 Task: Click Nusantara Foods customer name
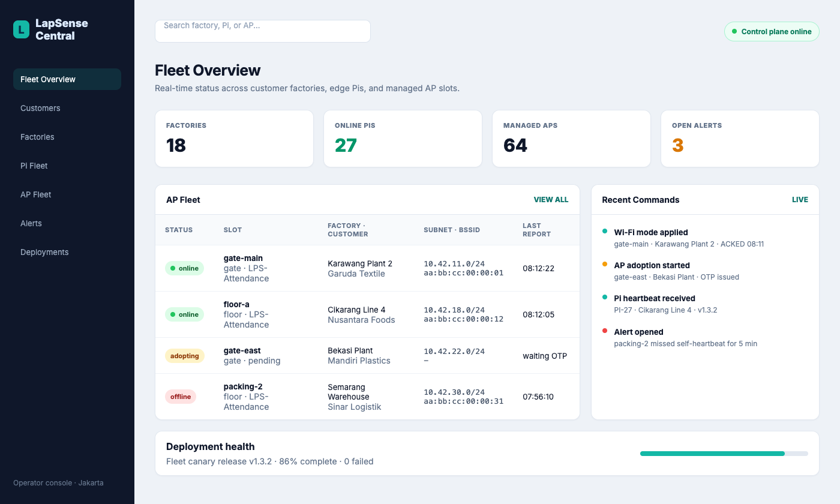(361, 320)
